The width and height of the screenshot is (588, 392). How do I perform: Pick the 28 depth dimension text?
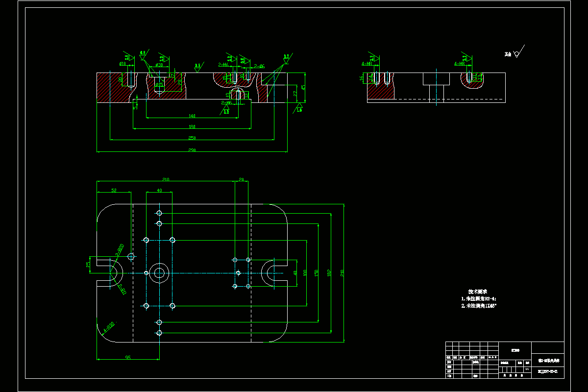tap(180, 82)
